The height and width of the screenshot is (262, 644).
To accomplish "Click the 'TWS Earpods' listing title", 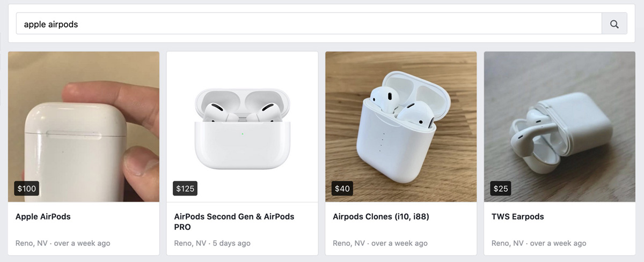I will pos(518,217).
